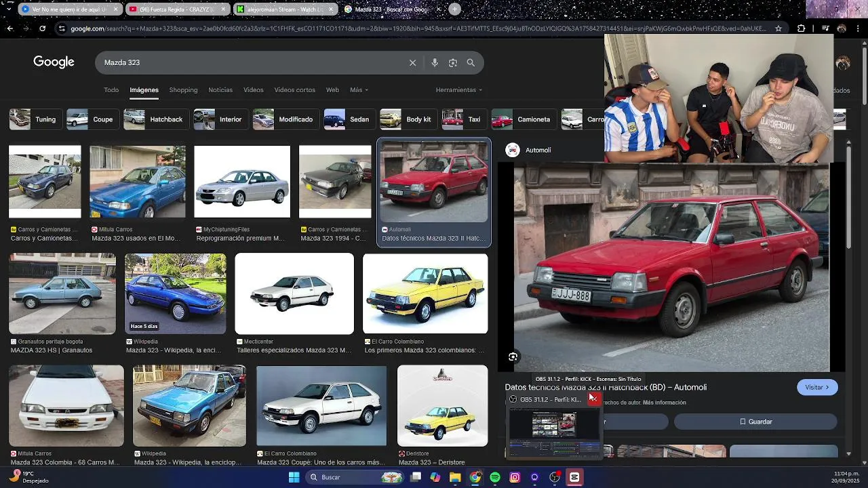The width and height of the screenshot is (868, 488).
Task: Open the Deristore yellow Mazda 323 thumbnail
Action: (x=442, y=406)
